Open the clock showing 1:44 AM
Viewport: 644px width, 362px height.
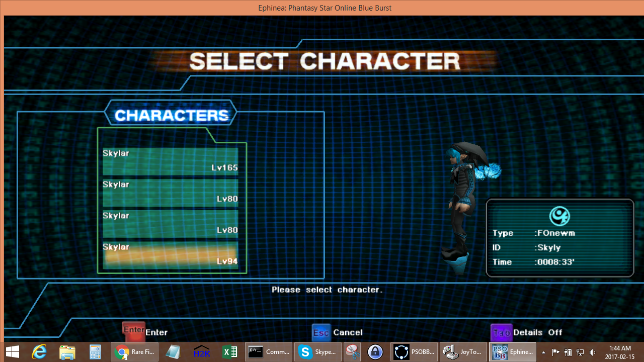pyautogui.click(x=619, y=352)
